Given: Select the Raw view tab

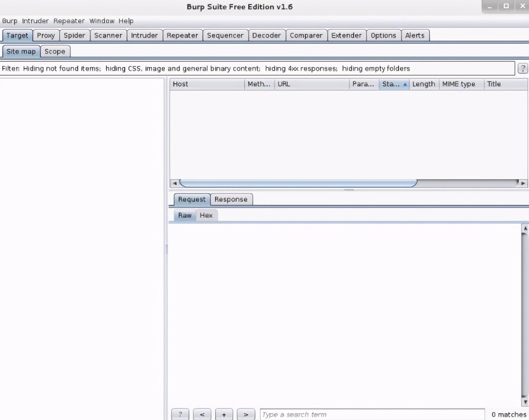Looking at the screenshot, I should (x=185, y=215).
